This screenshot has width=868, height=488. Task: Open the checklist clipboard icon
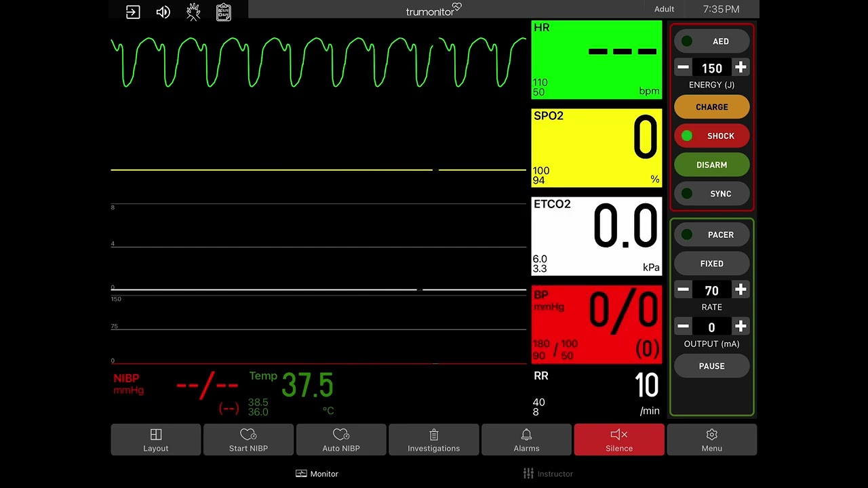pos(224,12)
